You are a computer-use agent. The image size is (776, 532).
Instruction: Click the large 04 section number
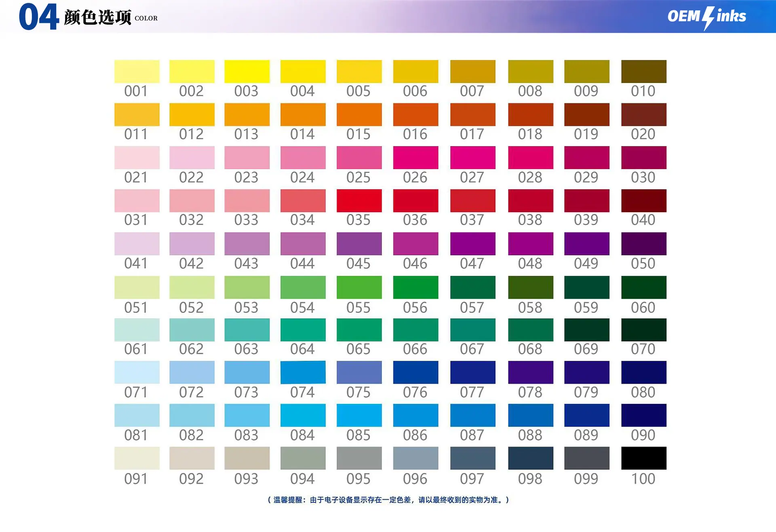click(39, 17)
